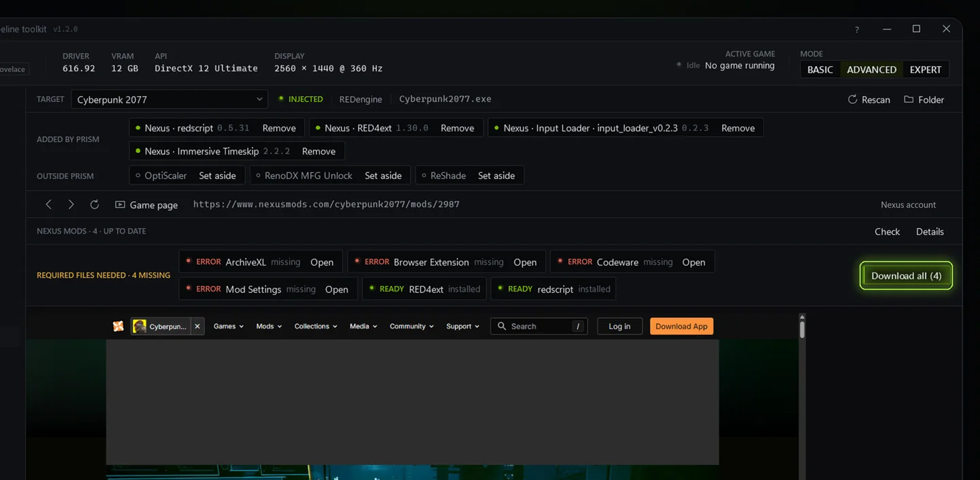Reload the embedded browser page

[95, 204]
